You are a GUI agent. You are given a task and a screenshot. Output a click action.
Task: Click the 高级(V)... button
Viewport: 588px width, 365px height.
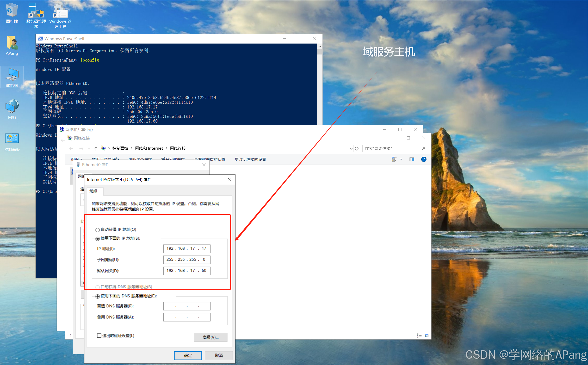[x=210, y=337]
